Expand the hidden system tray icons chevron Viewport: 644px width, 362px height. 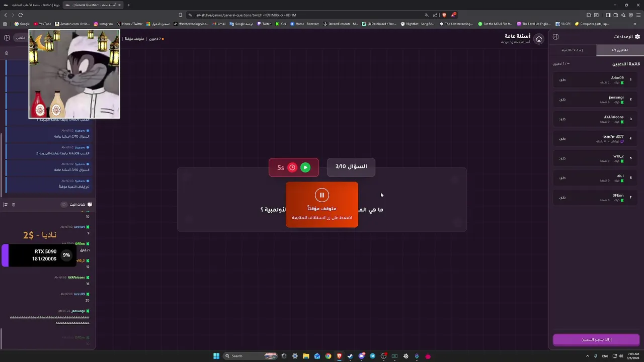(588, 356)
